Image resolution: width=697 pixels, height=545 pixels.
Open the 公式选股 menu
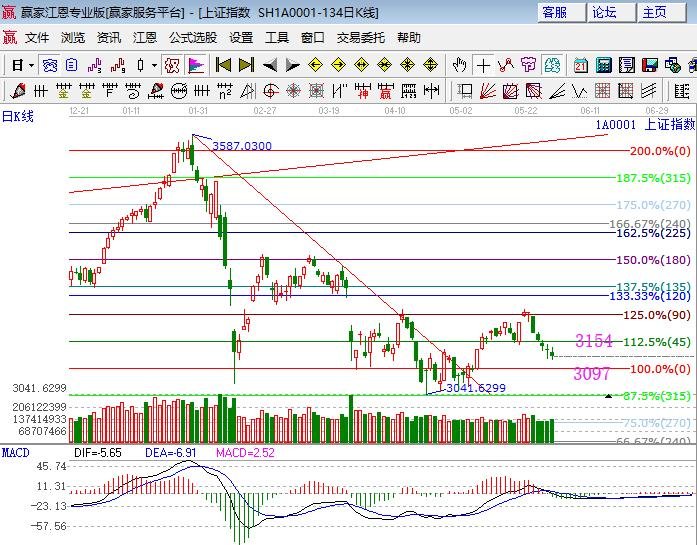[x=192, y=38]
